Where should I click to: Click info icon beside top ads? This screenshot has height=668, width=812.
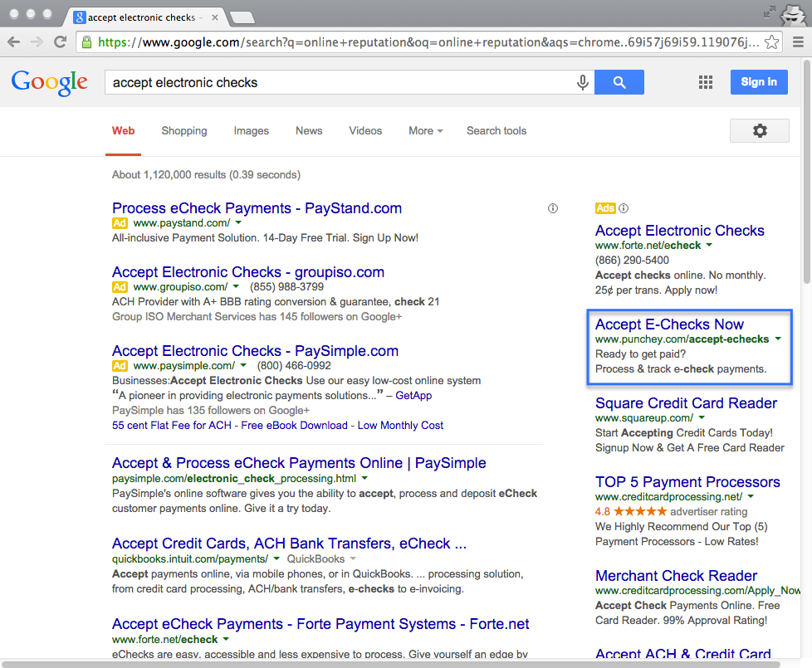point(553,208)
